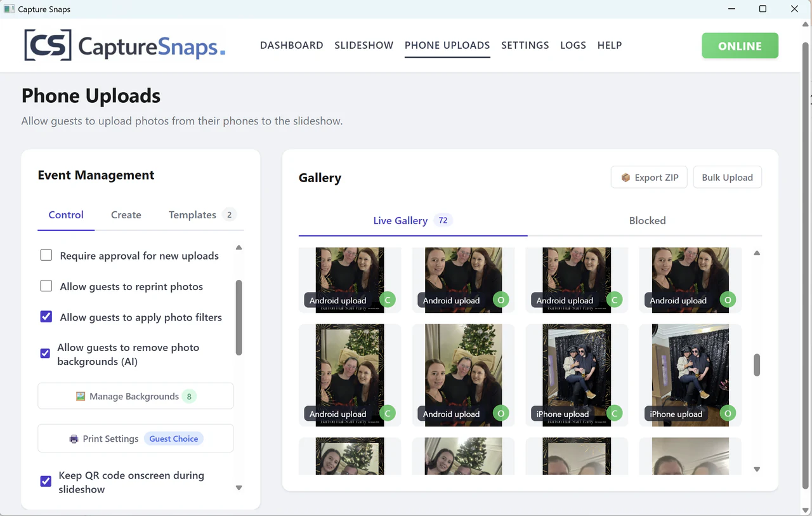The height and width of the screenshot is (516, 812).
Task: Click the Phone Uploads page heading
Action: click(x=91, y=96)
